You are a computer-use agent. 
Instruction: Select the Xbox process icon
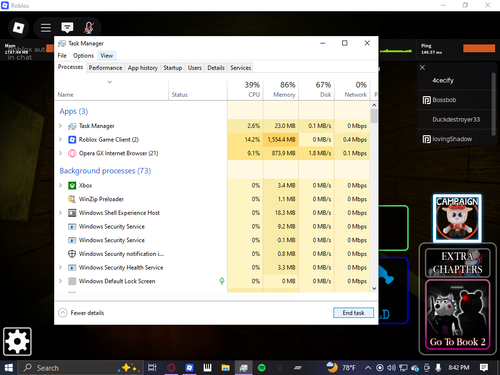(72, 185)
